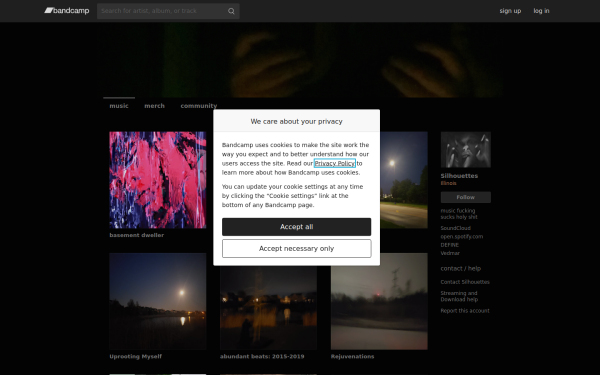Click the Bandcamp logo
The height and width of the screenshot is (375, 600).
[x=67, y=11]
